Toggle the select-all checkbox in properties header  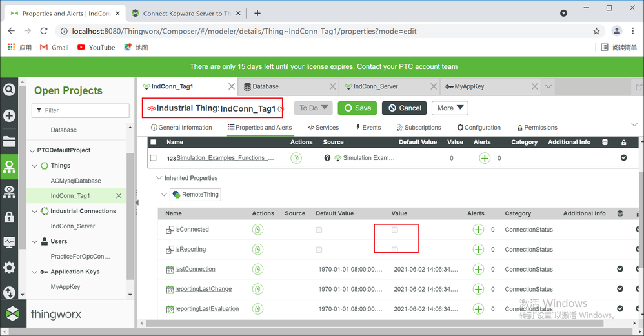click(153, 143)
